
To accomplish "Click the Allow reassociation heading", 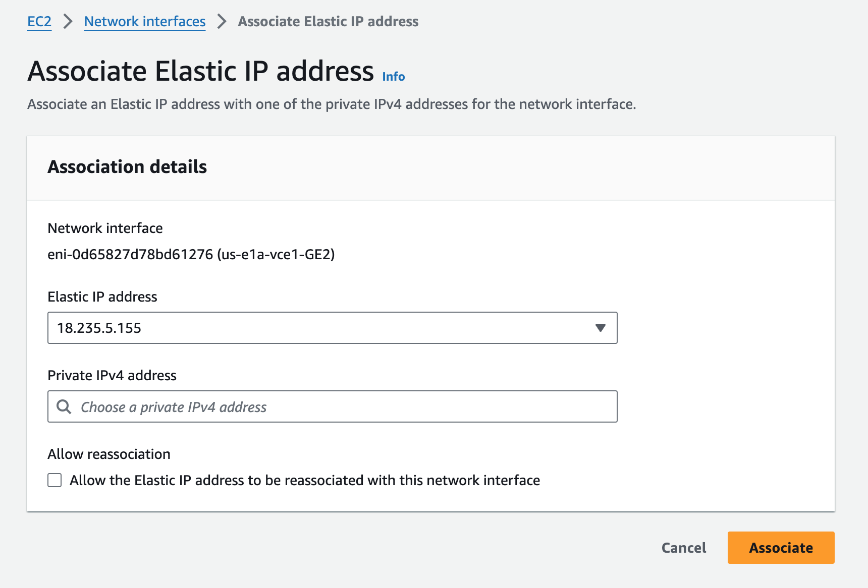I will coord(109,454).
